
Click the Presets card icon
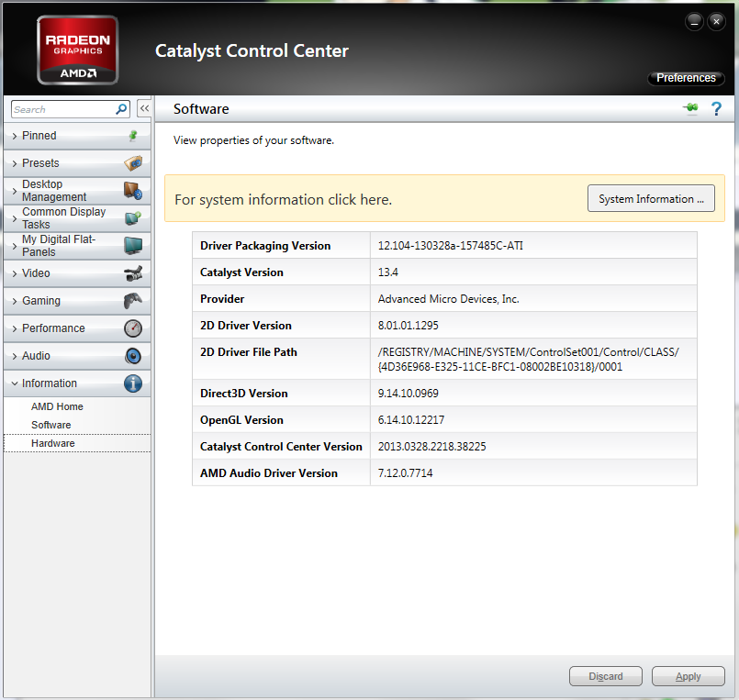133,163
